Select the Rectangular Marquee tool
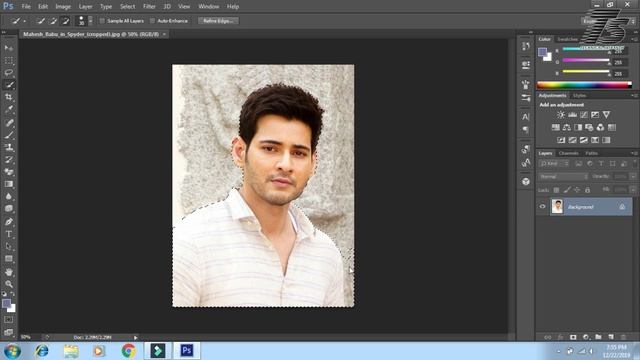Screen dimensions: 640x360 pyautogui.click(x=9, y=60)
